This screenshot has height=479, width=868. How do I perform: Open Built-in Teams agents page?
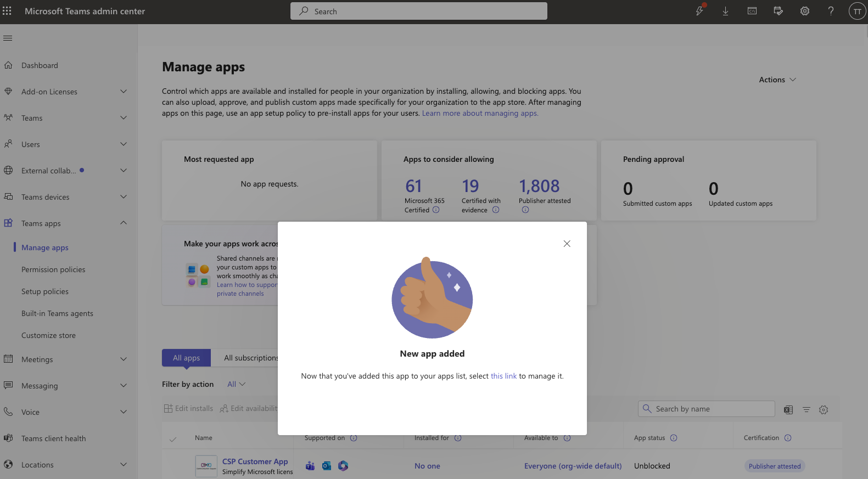tap(57, 313)
